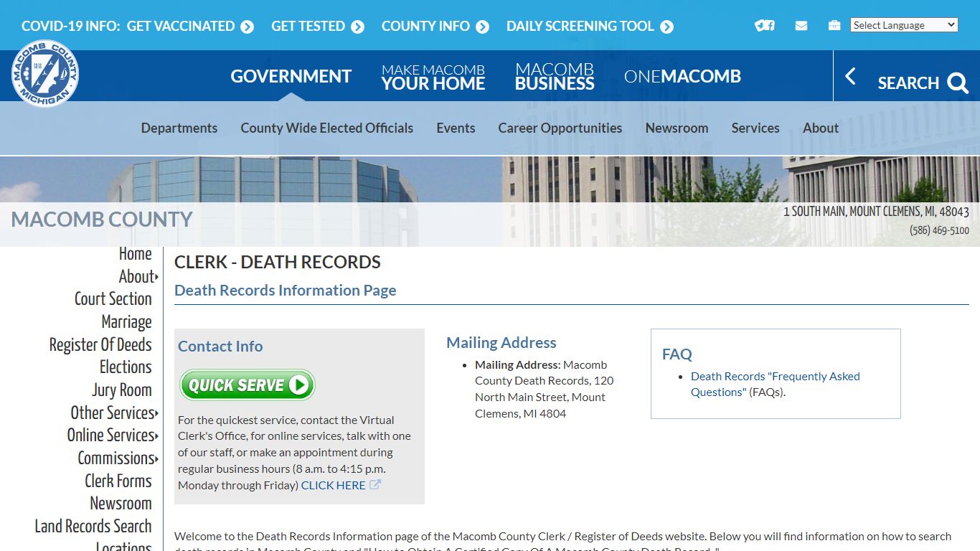Open Land Records Search in sidebar
The width and height of the screenshot is (980, 551).
click(93, 527)
